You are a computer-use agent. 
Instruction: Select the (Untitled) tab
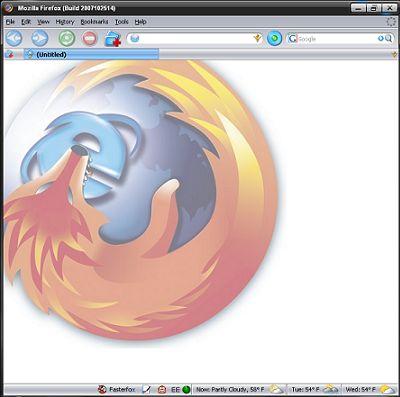pyautogui.click(x=91, y=54)
